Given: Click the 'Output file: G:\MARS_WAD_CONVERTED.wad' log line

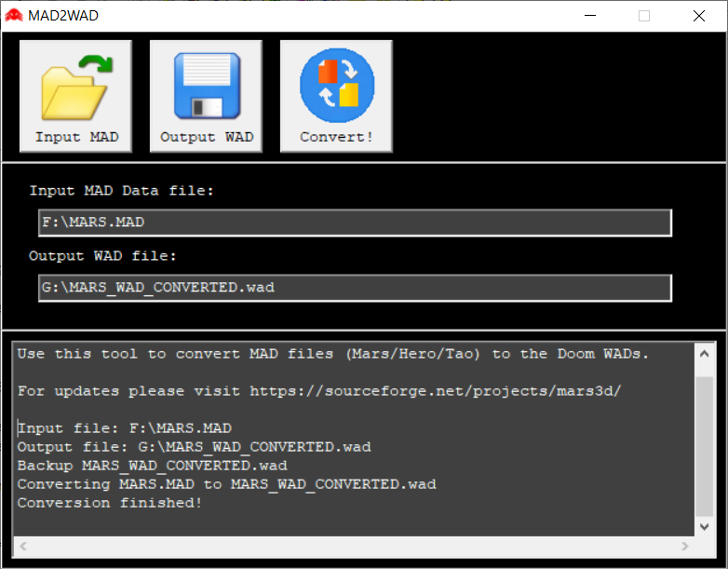Looking at the screenshot, I should tap(194, 447).
